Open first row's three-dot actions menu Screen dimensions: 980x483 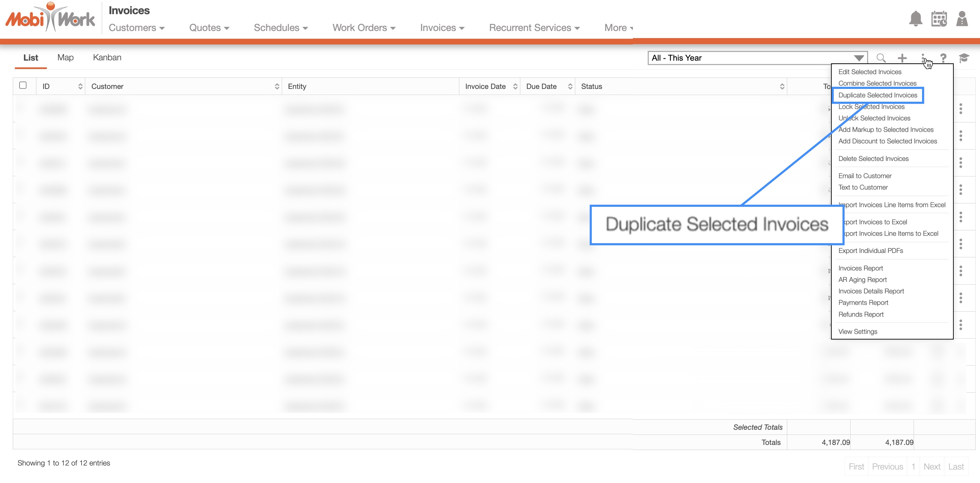(960, 109)
